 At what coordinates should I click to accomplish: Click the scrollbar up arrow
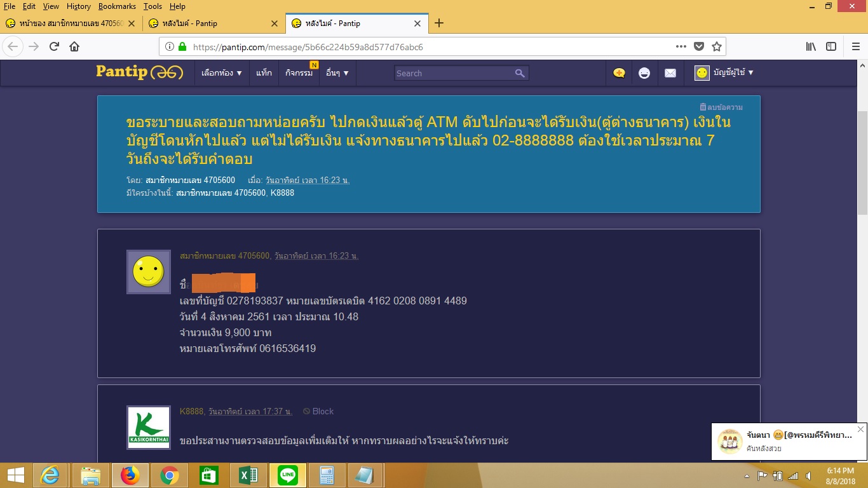pos(862,65)
